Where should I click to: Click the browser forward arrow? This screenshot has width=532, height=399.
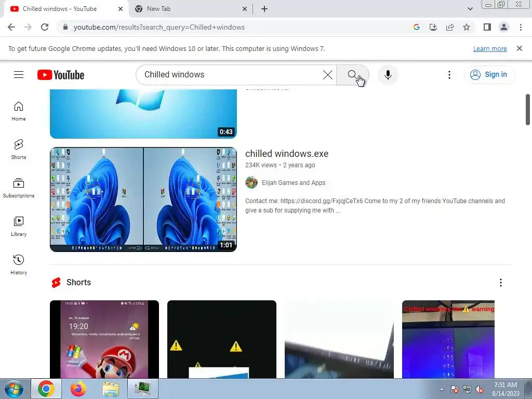tap(28, 27)
